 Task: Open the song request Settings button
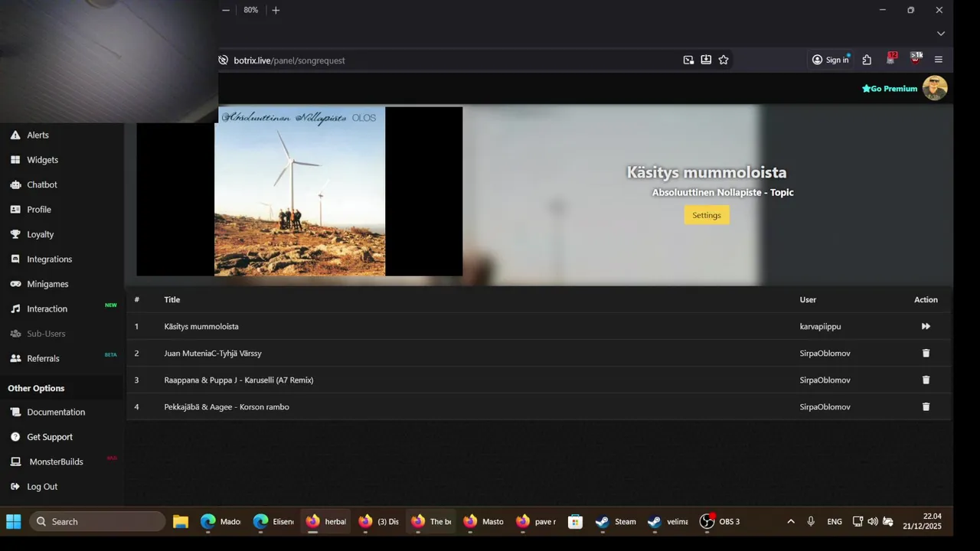707,215
